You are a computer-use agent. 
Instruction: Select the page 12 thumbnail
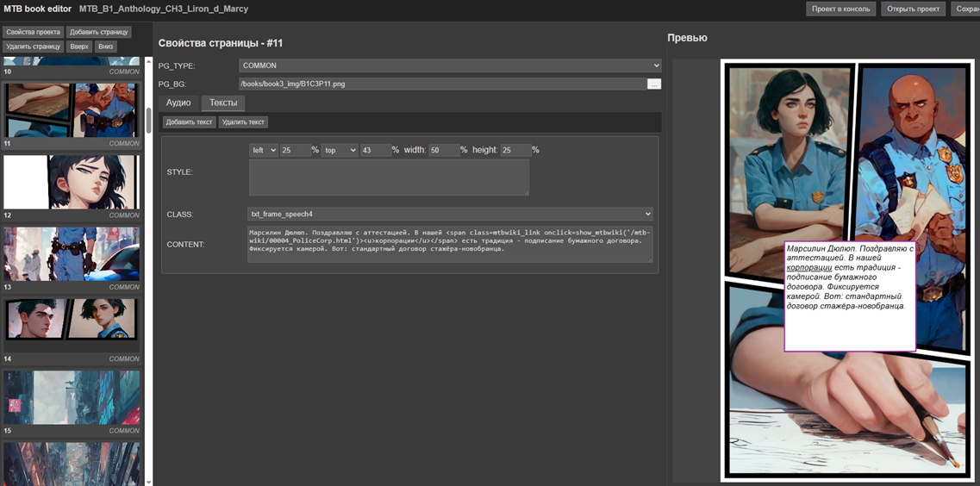point(71,182)
